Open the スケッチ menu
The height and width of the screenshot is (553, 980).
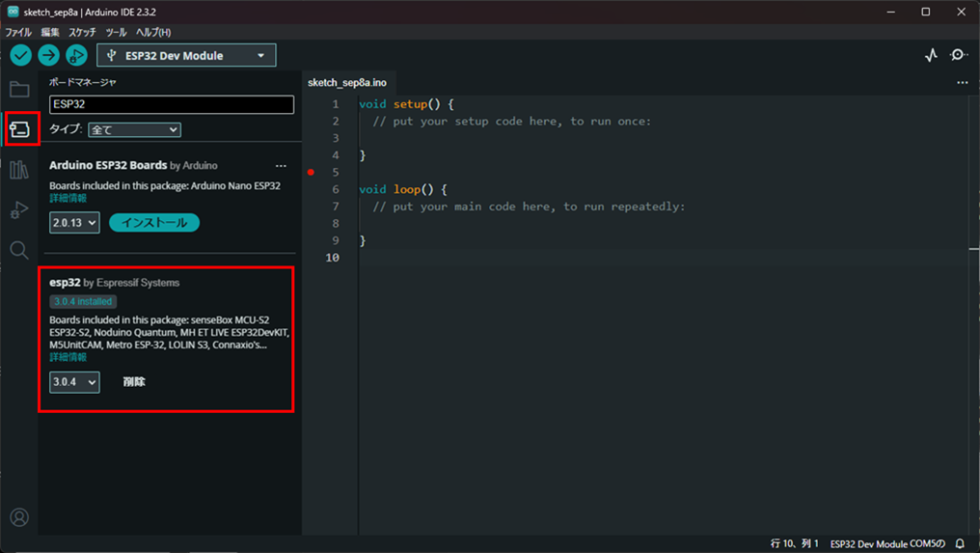[83, 32]
